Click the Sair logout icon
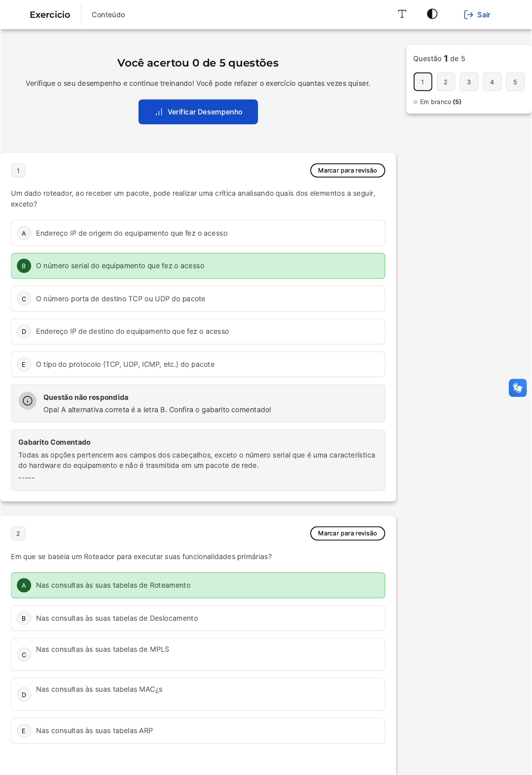The image size is (532, 775). point(468,15)
